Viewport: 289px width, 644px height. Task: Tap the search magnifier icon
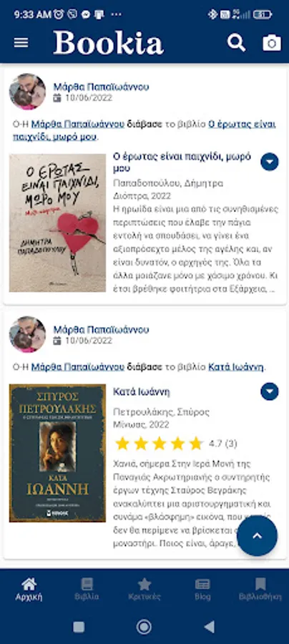pyautogui.click(x=237, y=43)
